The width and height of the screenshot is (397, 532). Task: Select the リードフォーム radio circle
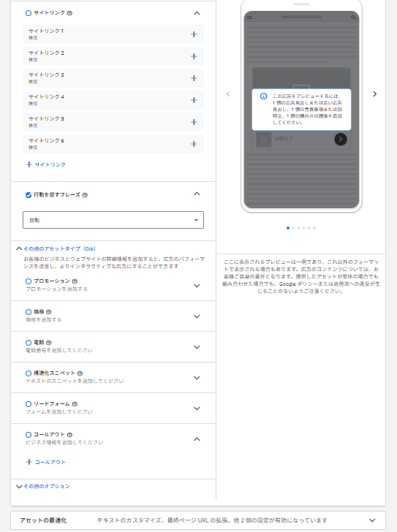coord(29,404)
